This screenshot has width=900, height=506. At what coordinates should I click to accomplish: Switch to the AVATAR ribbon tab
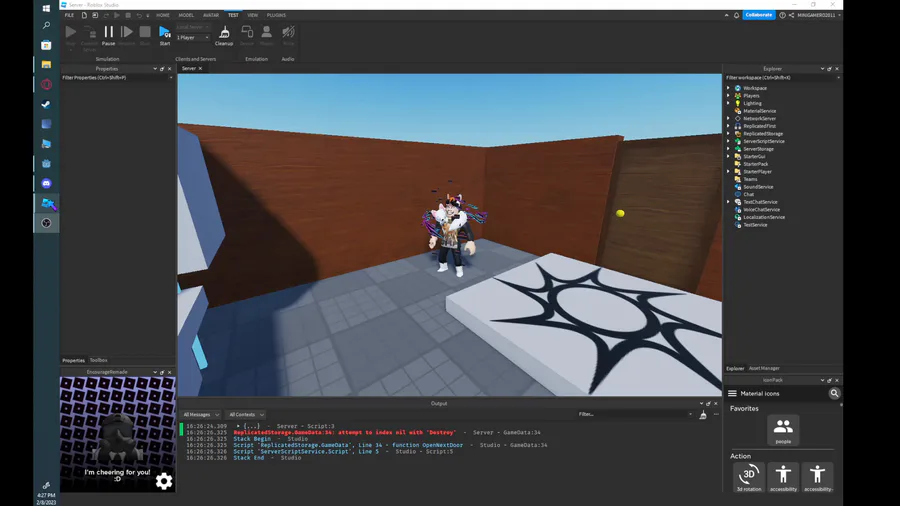211,15
